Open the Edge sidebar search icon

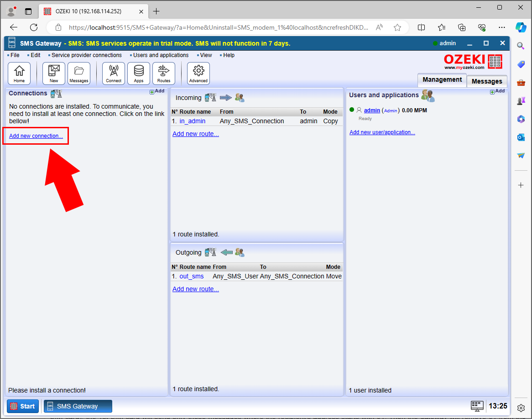click(521, 46)
